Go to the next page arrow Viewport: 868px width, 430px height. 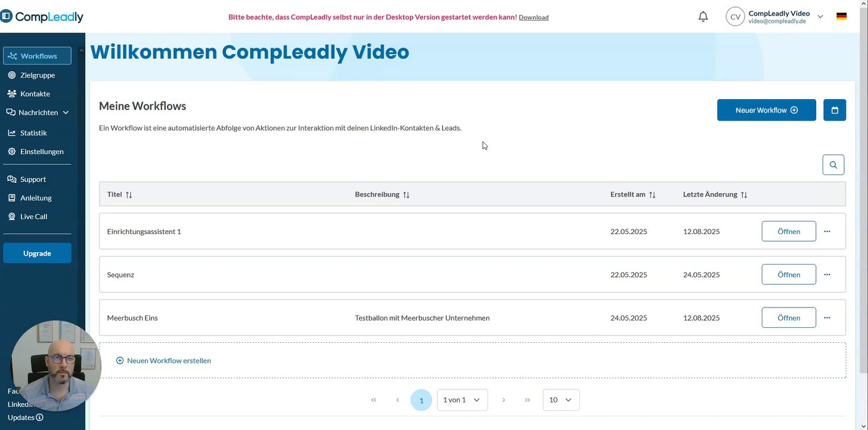pyautogui.click(x=503, y=400)
